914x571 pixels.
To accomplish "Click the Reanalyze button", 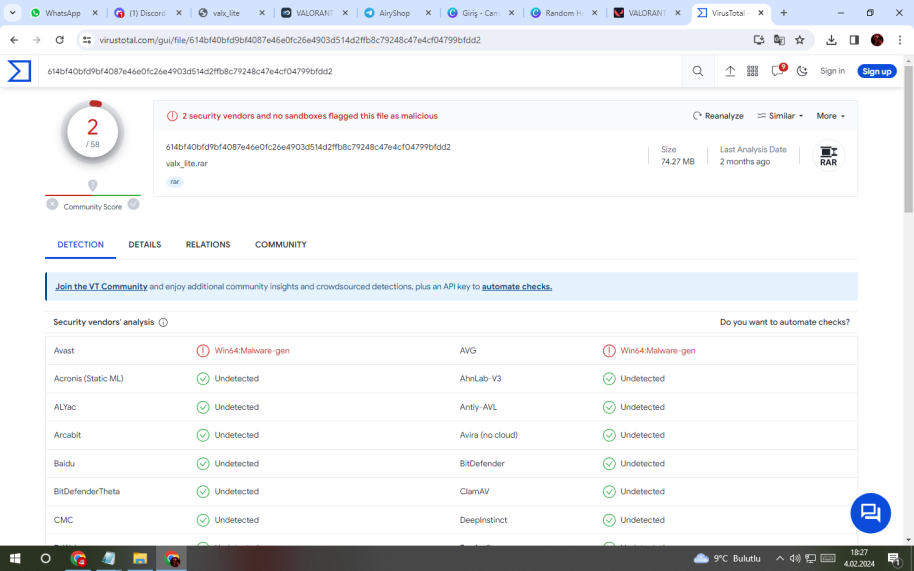I will pyautogui.click(x=718, y=116).
